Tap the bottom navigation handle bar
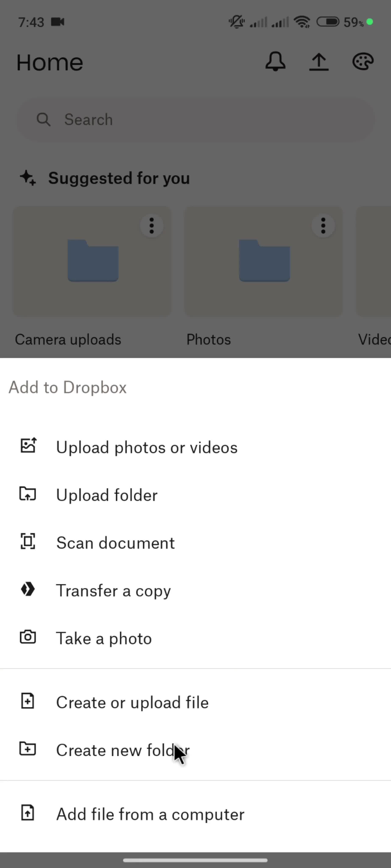 tap(195, 860)
